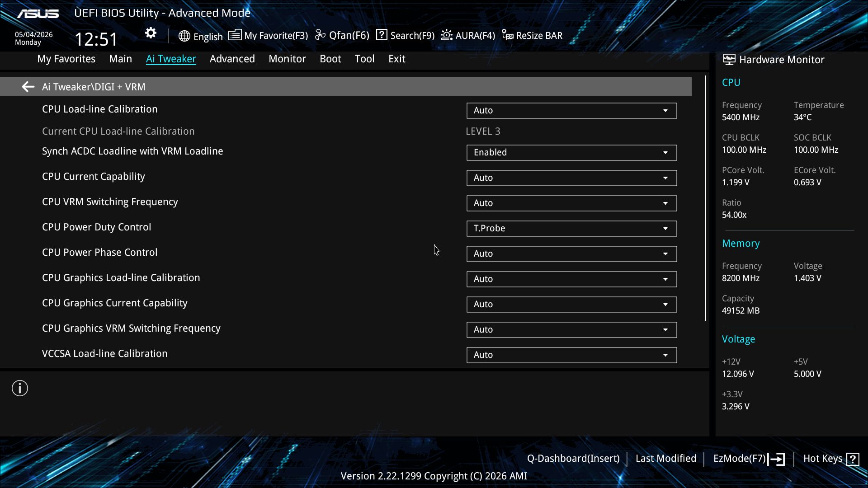Select the Ai Tweaker tab
The width and height of the screenshot is (868, 488).
[x=171, y=59]
